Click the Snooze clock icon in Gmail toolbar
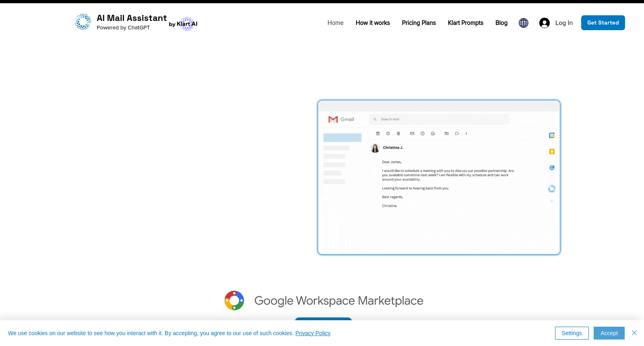The image size is (644, 346). pyautogui.click(x=422, y=134)
